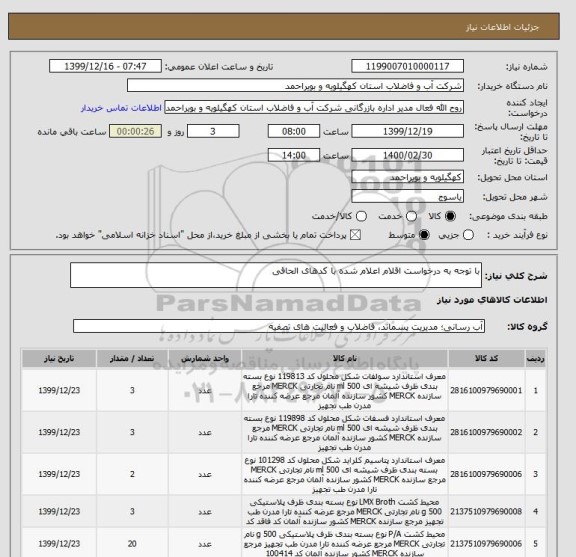Screen dimensions: 576x557
Task: Click goods code 281610979690001
Action: point(486,391)
